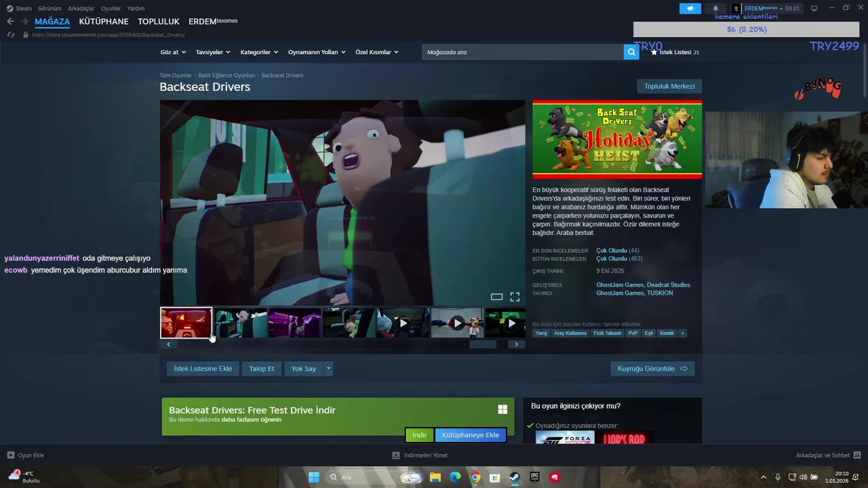Click Kütüphaneye Ekle button
The image size is (868, 488).
click(x=471, y=435)
